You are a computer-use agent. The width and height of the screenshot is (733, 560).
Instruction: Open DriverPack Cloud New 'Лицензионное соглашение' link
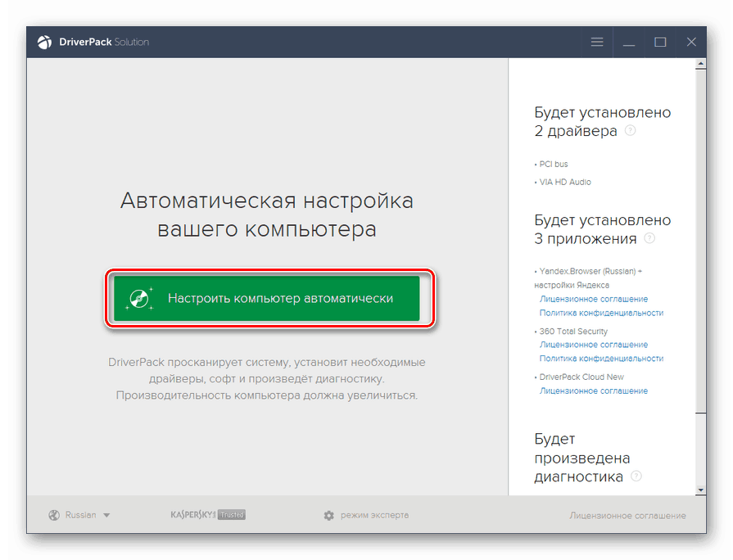(x=594, y=391)
